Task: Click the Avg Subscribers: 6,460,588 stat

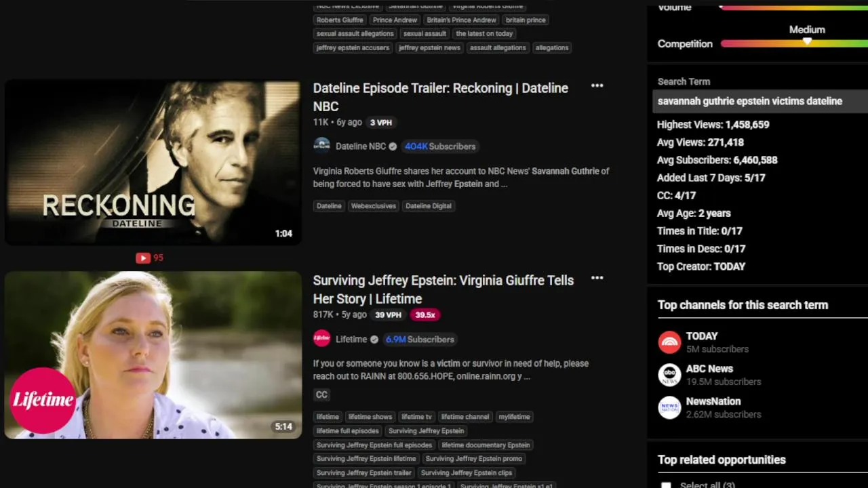Action: pos(717,160)
